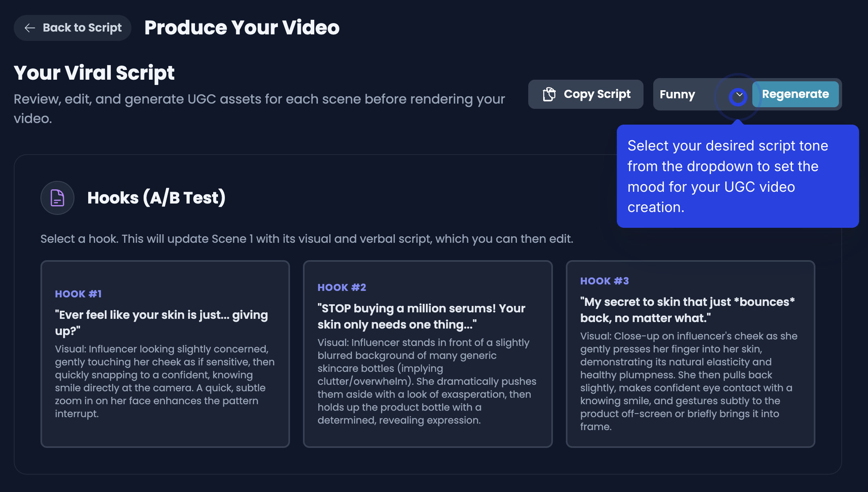Go back via Back to Script text
Screen dimensions: 868x492
[x=82, y=28]
